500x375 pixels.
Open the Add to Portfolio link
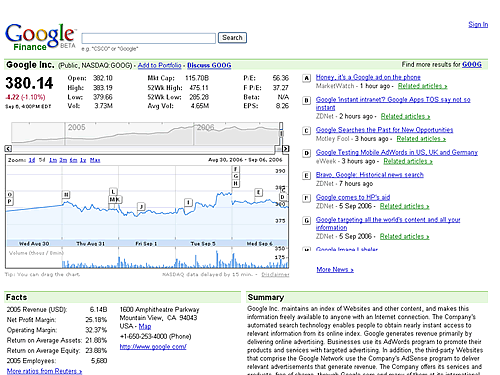[x=160, y=65]
